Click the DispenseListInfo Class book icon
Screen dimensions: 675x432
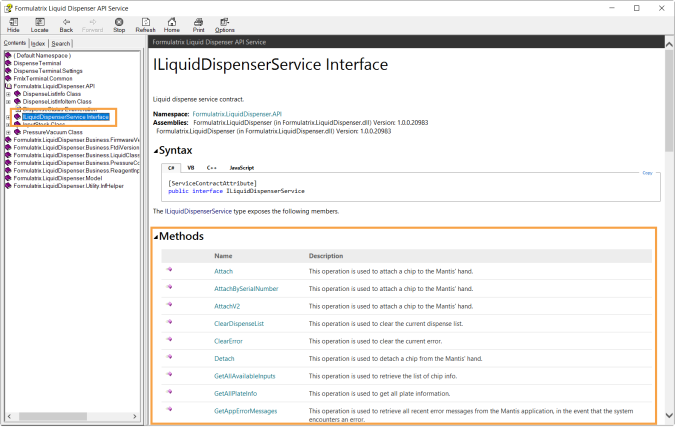pos(17,94)
